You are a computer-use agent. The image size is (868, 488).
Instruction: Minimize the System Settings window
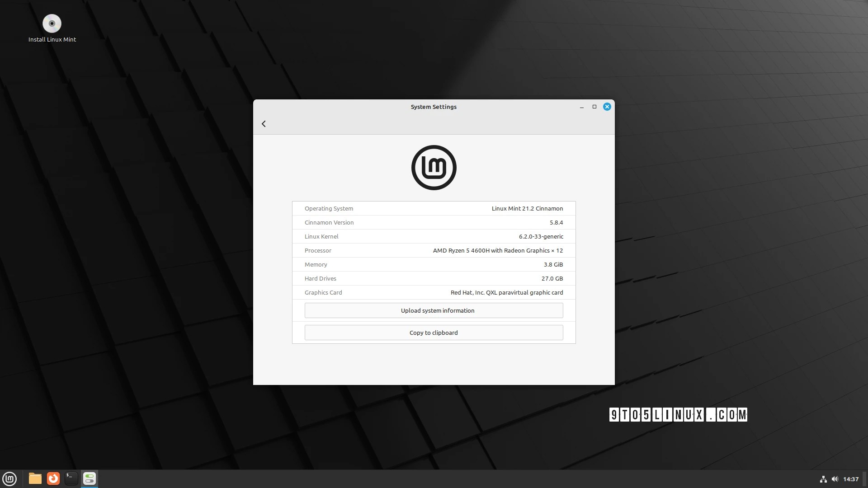[x=581, y=107]
